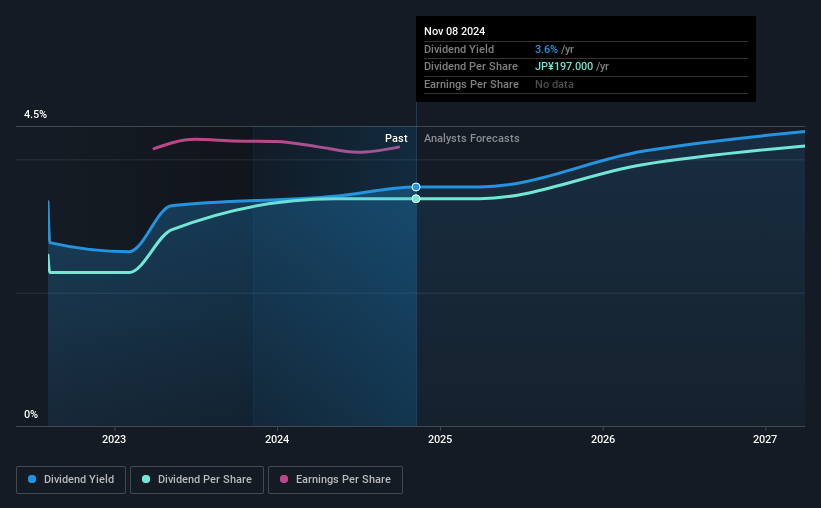Click the 2025 x-axis label
This screenshot has height=508, width=821.
click(440, 439)
